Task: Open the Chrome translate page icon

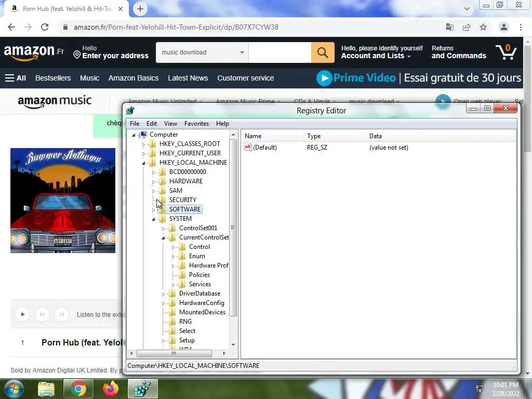Action: click(450, 27)
